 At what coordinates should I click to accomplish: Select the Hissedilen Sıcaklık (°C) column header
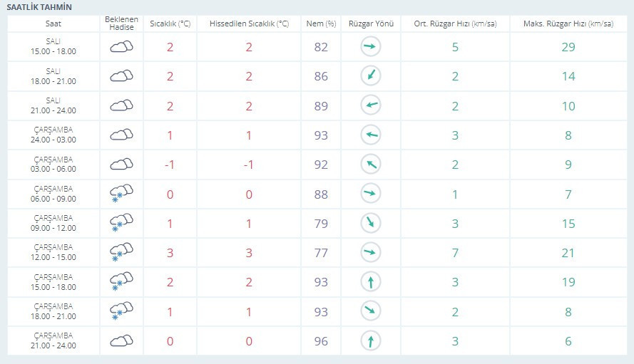tap(249, 24)
